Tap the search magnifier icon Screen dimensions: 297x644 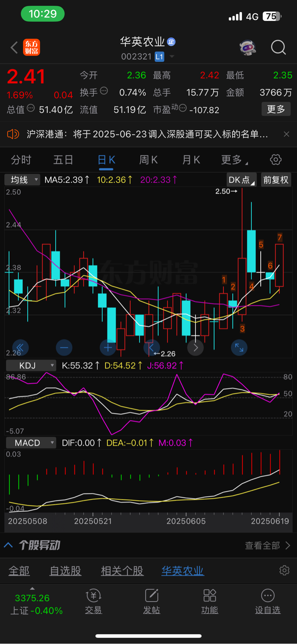278,48
